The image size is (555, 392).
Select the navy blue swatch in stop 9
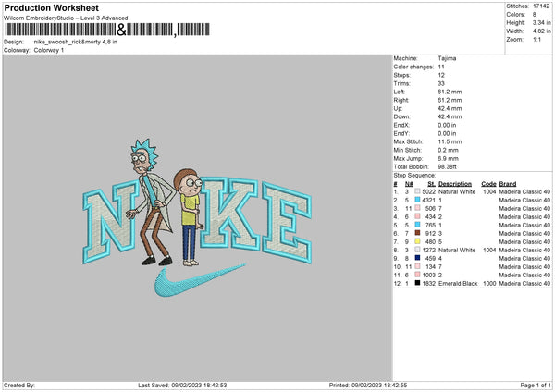418,258
